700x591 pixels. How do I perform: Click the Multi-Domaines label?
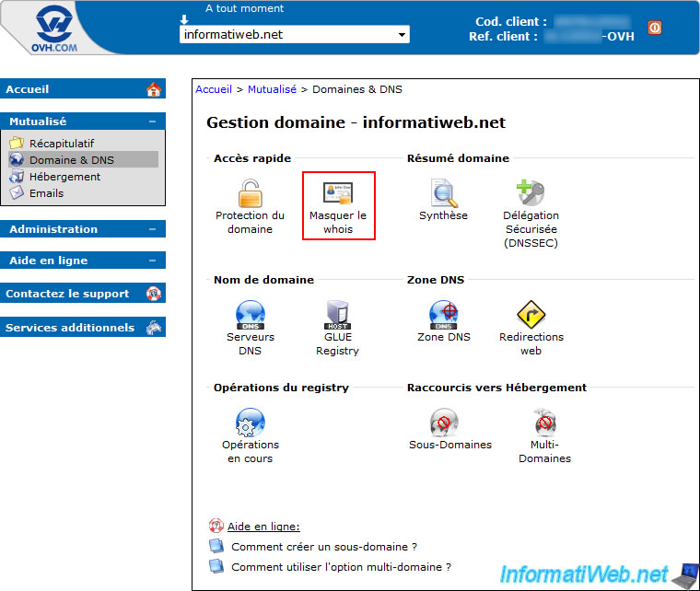[544, 451]
